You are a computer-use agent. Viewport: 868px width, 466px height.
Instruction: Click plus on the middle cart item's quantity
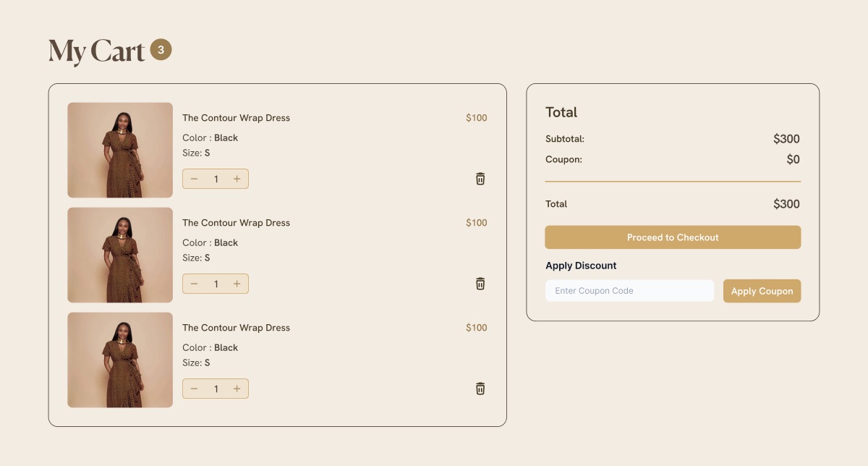(x=237, y=284)
